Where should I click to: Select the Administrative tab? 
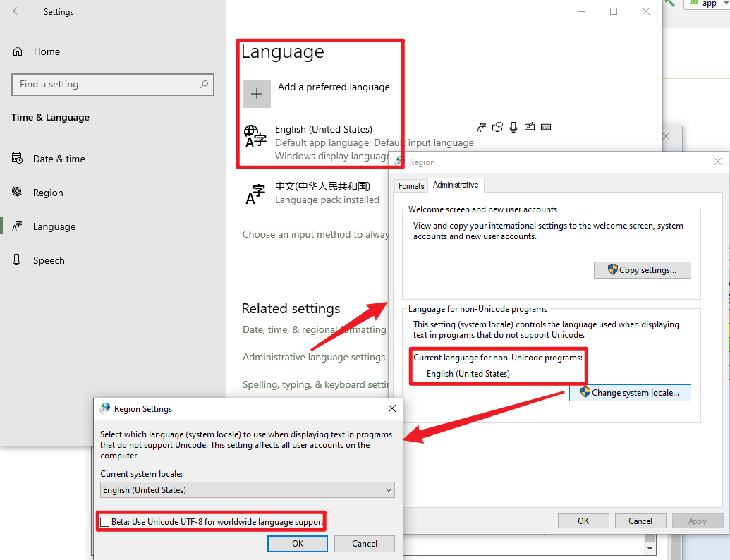(x=456, y=185)
